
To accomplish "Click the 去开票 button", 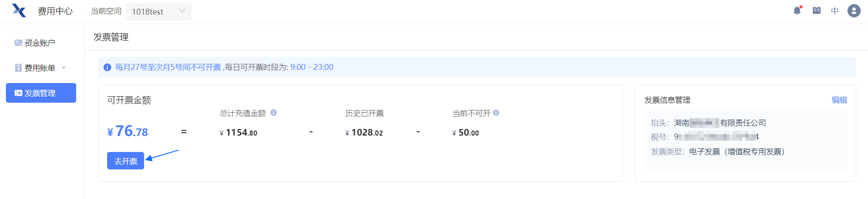I will pyautogui.click(x=125, y=161).
